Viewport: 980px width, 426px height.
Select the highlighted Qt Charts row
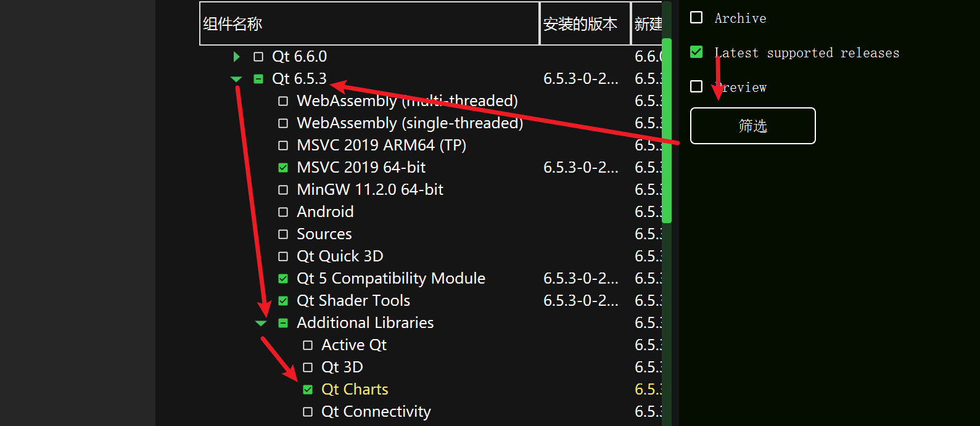click(x=355, y=390)
